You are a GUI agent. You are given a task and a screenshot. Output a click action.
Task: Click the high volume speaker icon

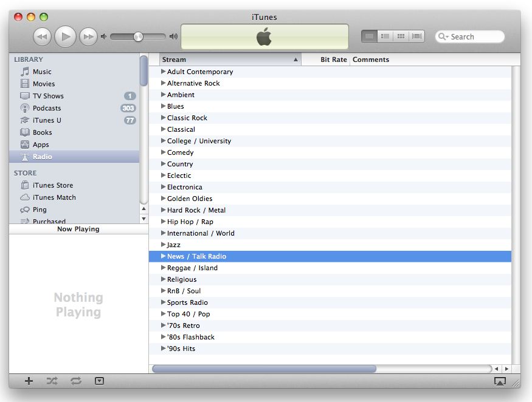[173, 36]
